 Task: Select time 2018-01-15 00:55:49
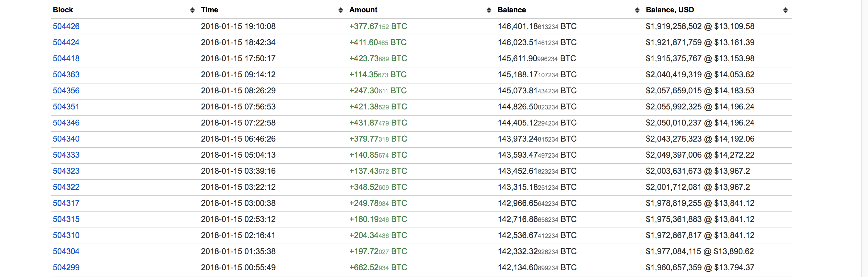tap(238, 267)
